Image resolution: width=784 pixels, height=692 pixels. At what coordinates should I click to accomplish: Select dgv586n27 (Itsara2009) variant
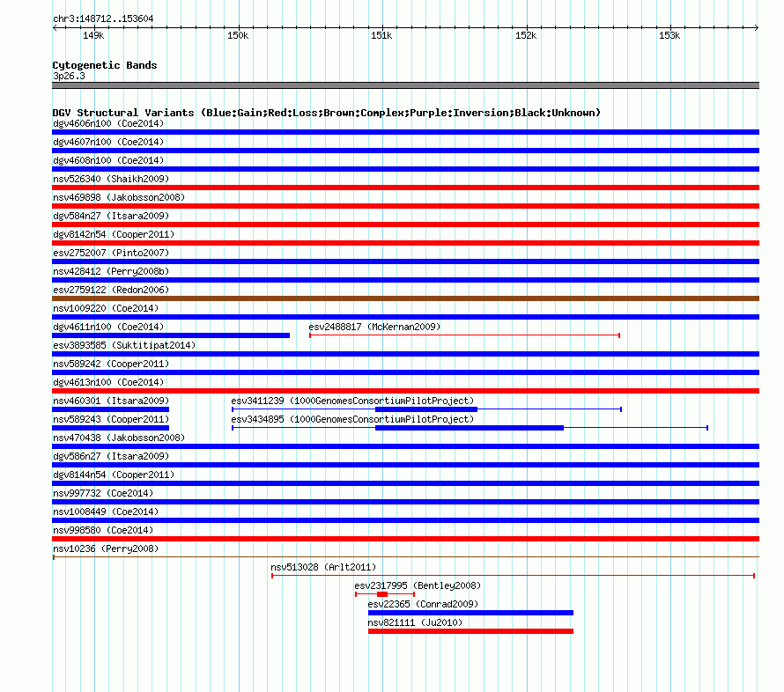click(x=111, y=456)
